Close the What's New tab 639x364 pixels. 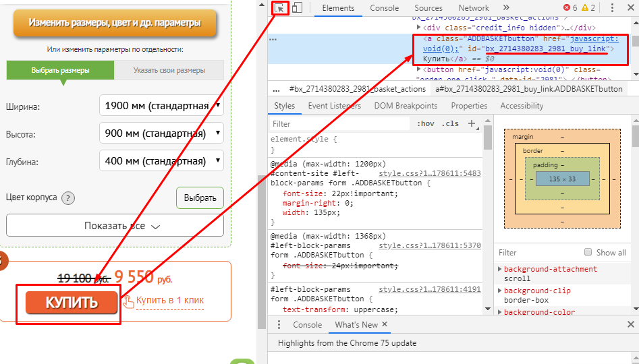[x=385, y=324]
